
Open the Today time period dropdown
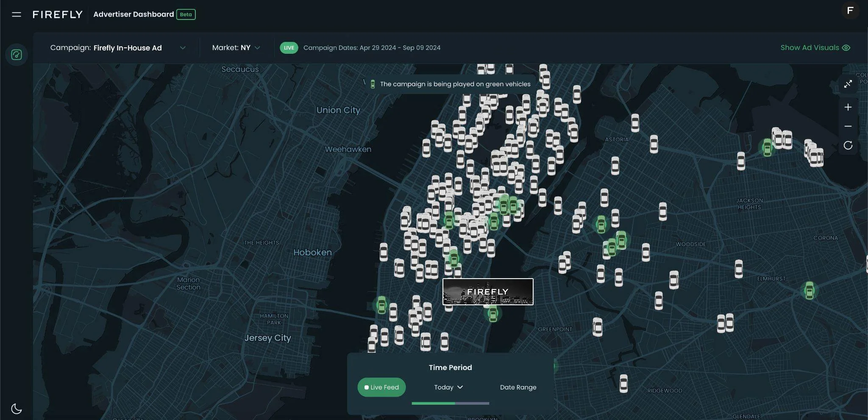tap(448, 387)
